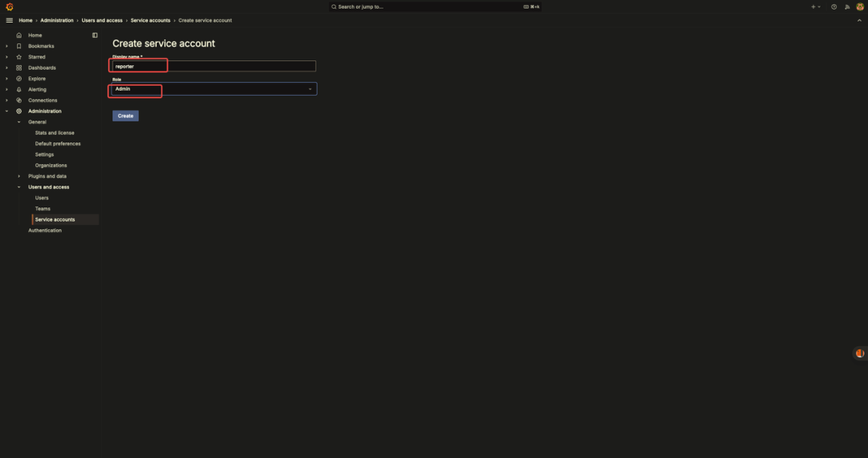Open the plus New dropdown in top bar
Image resolution: width=868 pixels, height=458 pixels.
pos(815,6)
